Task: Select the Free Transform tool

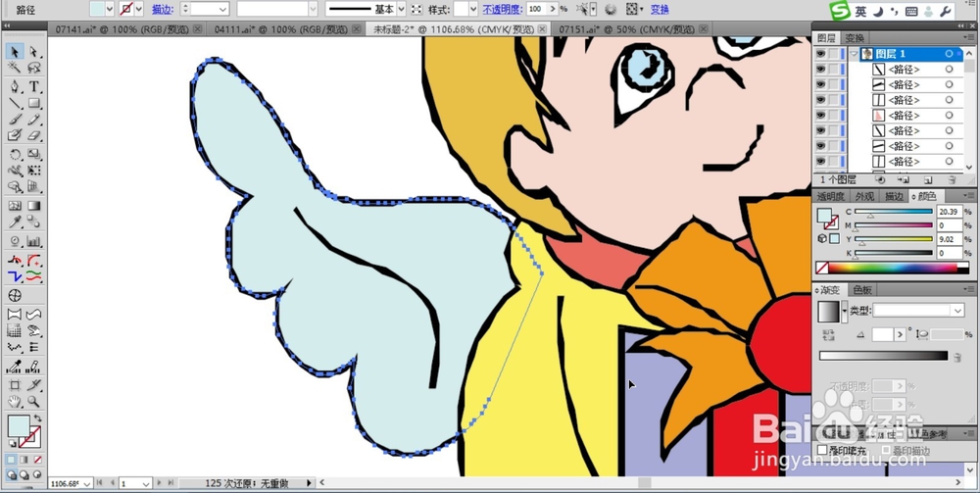Action: click(33, 170)
